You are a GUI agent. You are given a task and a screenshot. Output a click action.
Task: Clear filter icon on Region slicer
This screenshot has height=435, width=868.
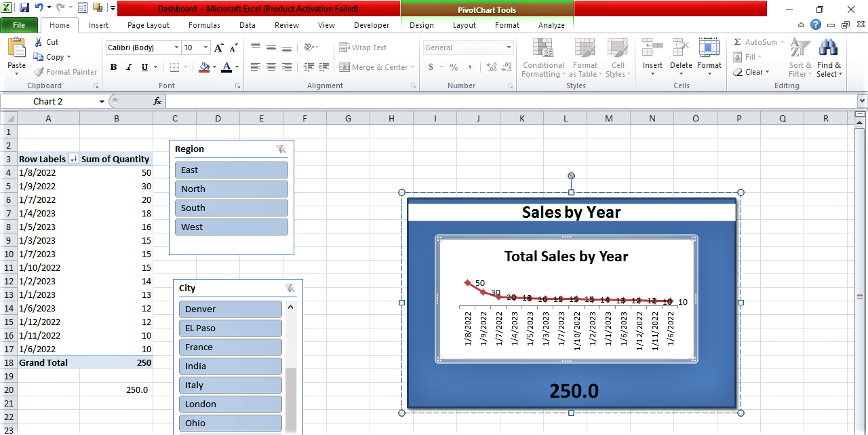(x=281, y=149)
